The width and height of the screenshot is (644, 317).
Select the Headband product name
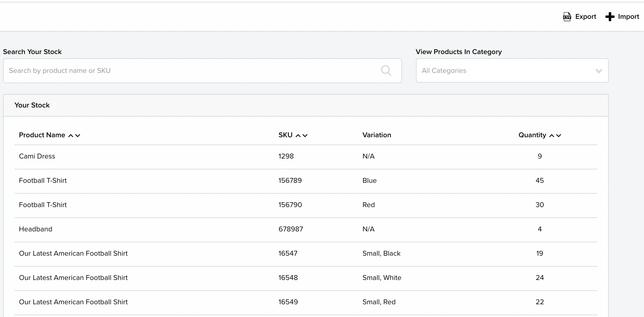tap(36, 229)
